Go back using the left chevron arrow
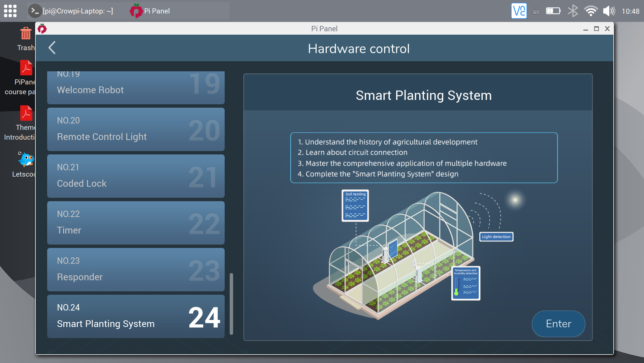This screenshot has height=363, width=644. click(52, 48)
